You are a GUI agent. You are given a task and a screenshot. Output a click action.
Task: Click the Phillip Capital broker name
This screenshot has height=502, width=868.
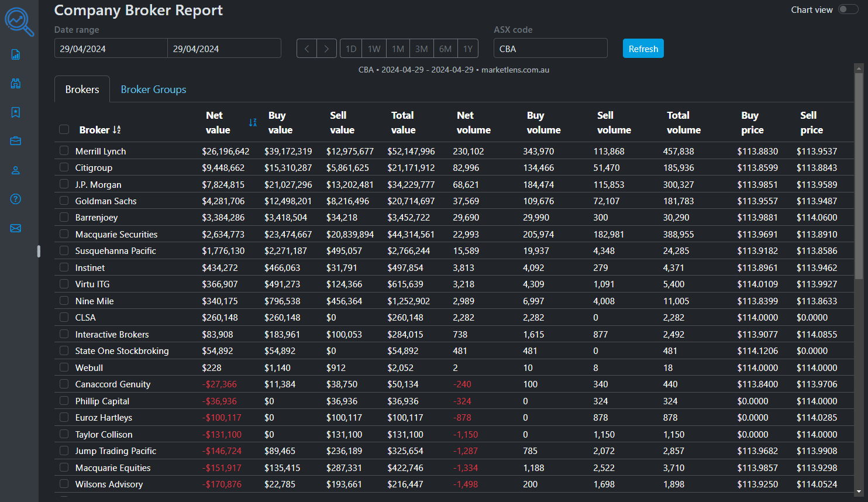[x=102, y=401]
